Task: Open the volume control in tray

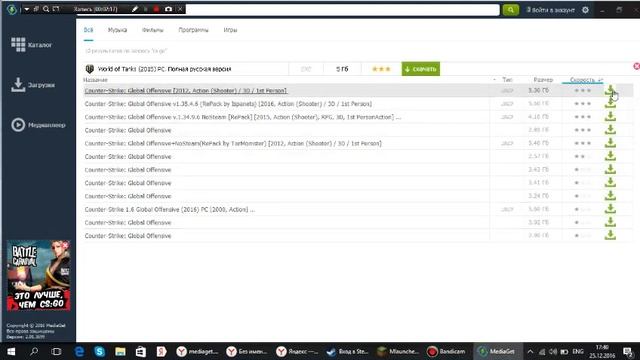Action: click(553, 351)
